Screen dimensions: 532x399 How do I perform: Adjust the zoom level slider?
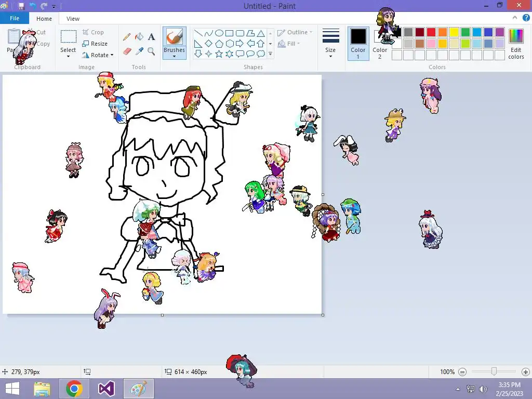point(494,372)
